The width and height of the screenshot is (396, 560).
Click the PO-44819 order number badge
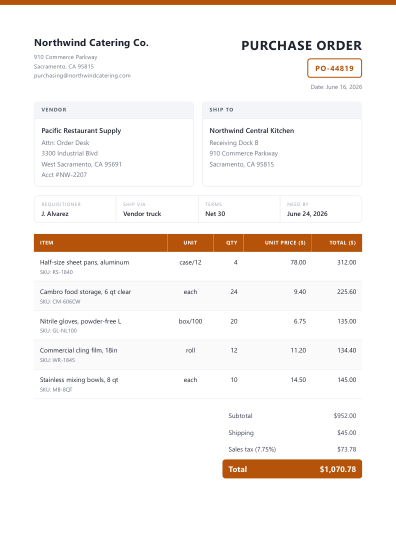point(334,68)
